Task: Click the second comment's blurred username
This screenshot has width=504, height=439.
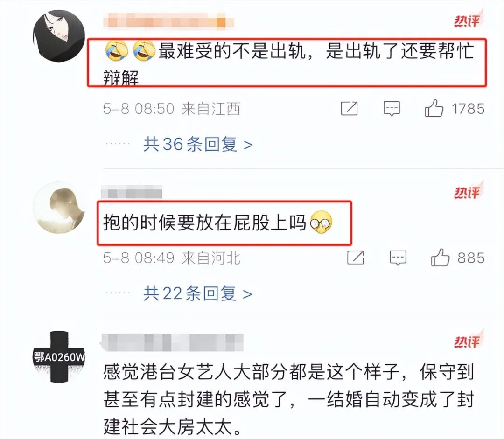Action: tap(132, 192)
